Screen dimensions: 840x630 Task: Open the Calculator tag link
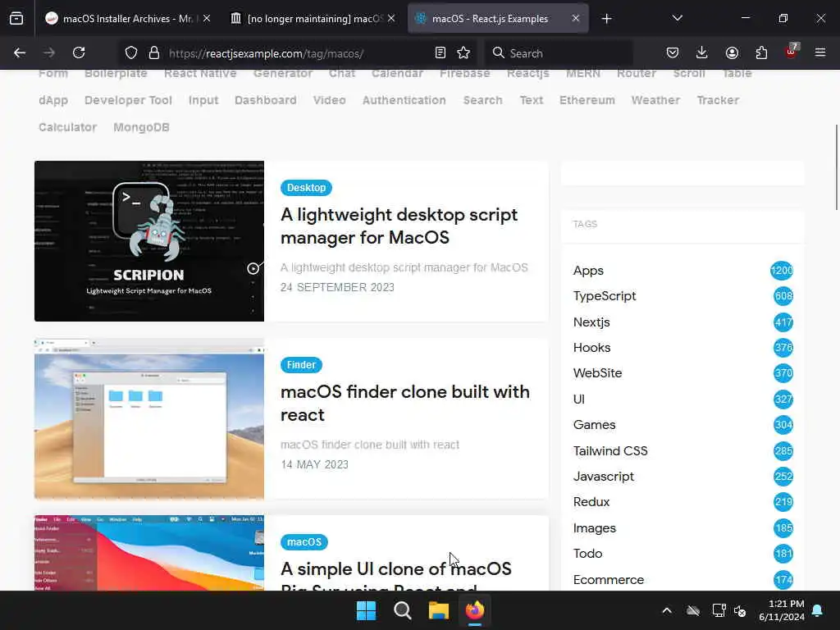click(67, 127)
